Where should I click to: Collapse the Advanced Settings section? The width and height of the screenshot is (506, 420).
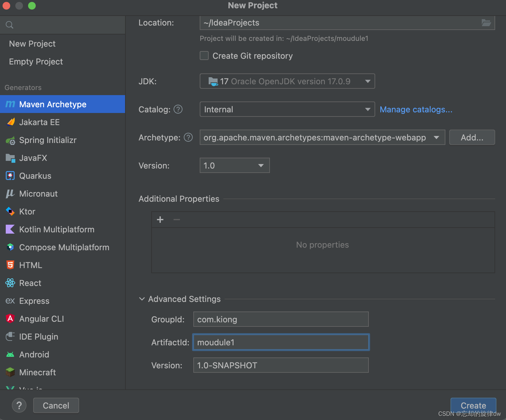pyautogui.click(x=142, y=299)
